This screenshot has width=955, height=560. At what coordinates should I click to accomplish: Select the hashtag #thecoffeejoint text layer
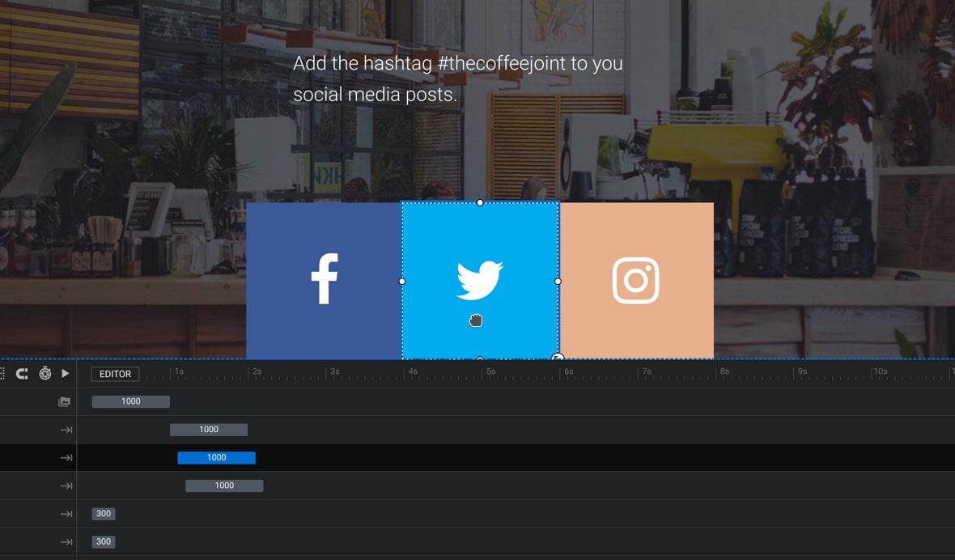[457, 78]
